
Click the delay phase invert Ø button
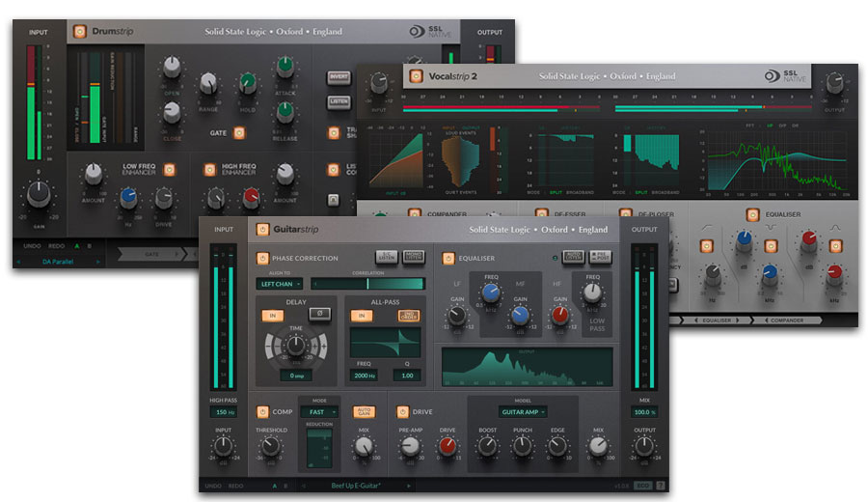320,314
